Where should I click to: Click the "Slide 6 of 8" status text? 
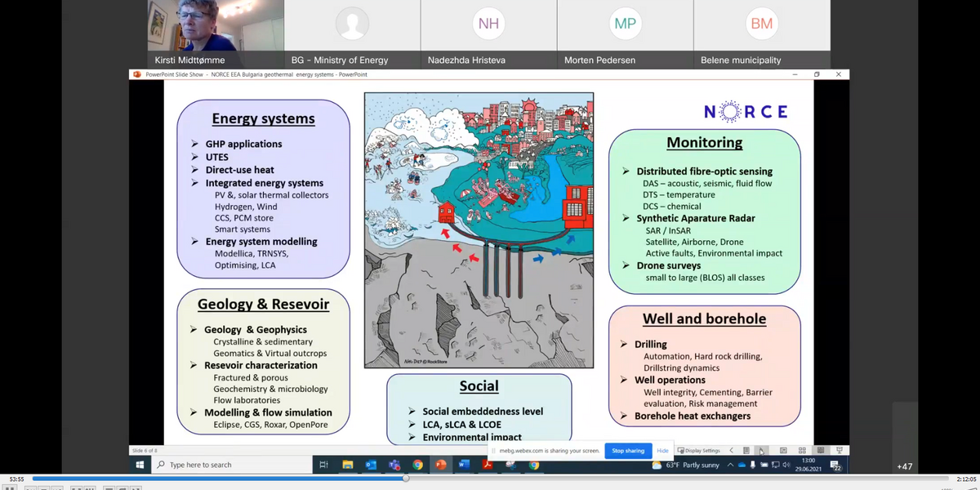pos(145,450)
